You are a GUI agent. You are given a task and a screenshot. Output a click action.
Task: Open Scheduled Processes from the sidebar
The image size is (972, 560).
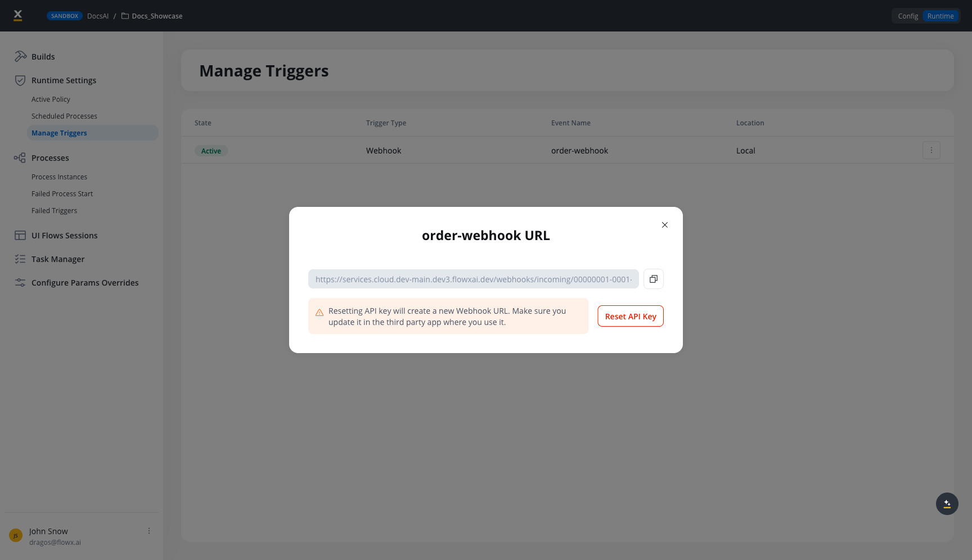[x=64, y=116]
